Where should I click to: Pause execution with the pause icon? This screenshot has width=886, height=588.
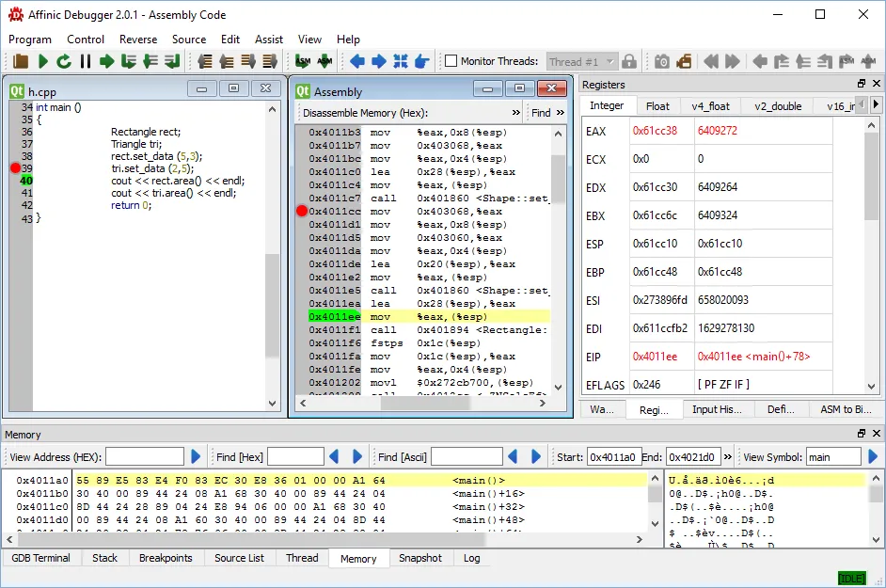(86, 61)
